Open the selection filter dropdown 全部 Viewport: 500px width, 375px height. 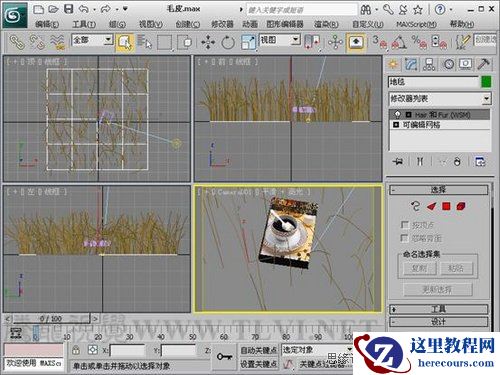coord(92,40)
